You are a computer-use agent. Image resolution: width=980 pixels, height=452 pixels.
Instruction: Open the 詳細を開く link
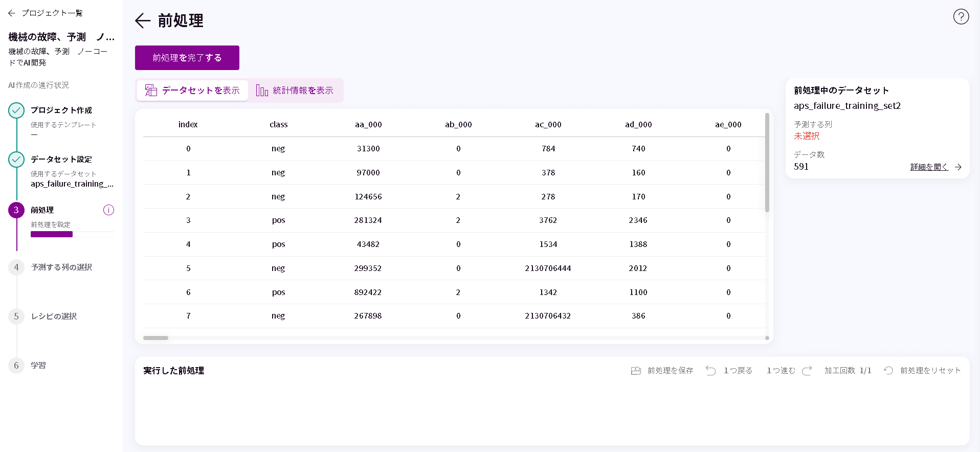coord(929,167)
